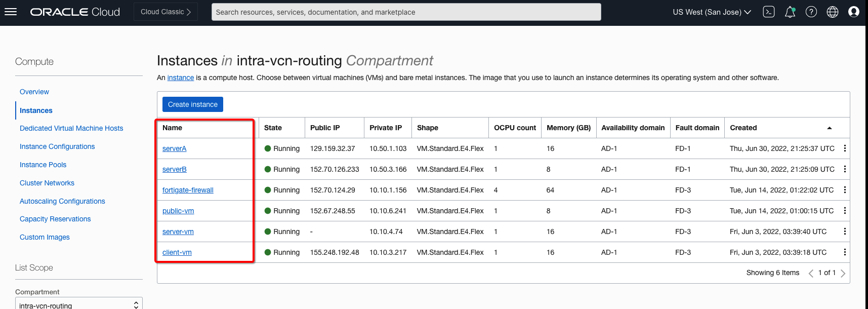Open the actions menu for serverA row
The width and height of the screenshot is (868, 309).
845,148
